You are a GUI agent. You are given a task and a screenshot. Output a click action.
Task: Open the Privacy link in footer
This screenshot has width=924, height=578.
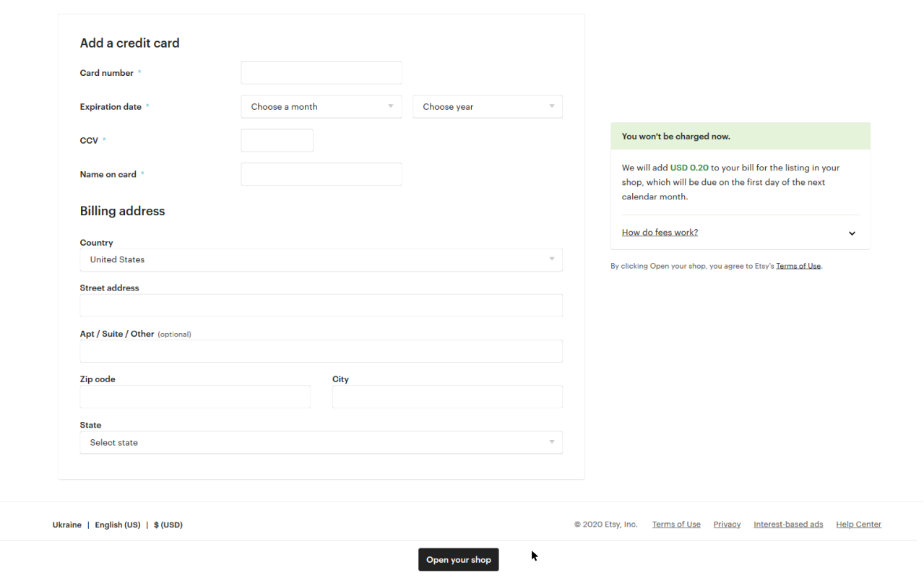coord(727,525)
